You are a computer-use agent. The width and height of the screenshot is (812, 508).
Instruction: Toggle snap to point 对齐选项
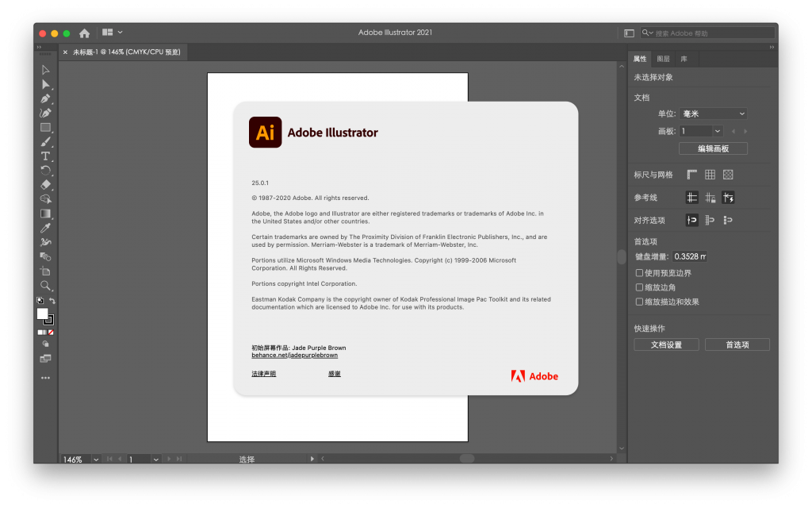[691, 221]
